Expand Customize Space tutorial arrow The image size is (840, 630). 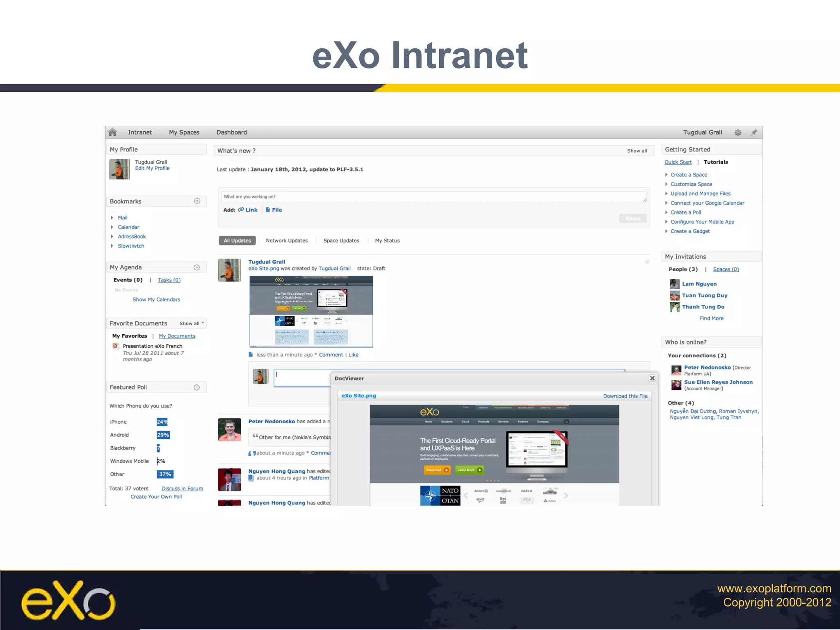667,184
